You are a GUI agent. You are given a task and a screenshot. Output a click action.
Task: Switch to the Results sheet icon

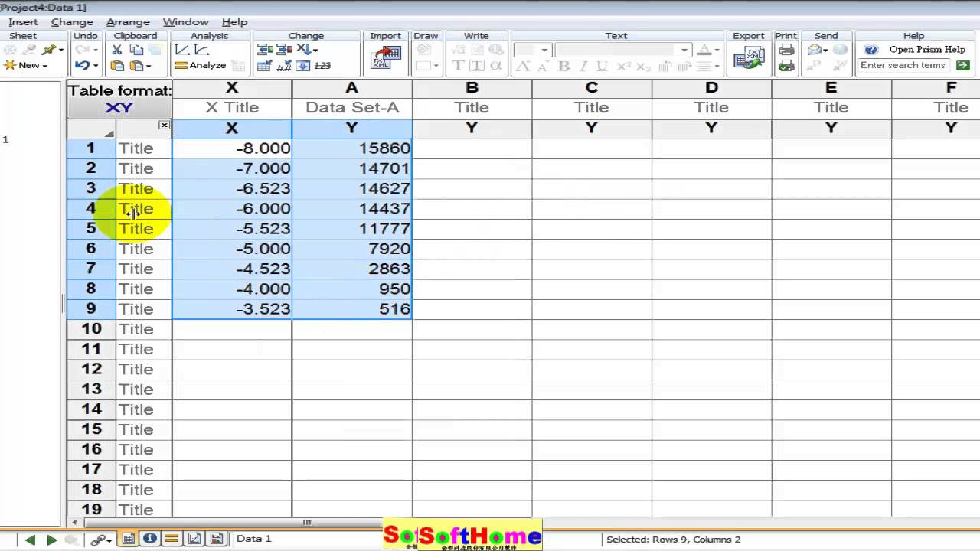click(x=172, y=539)
